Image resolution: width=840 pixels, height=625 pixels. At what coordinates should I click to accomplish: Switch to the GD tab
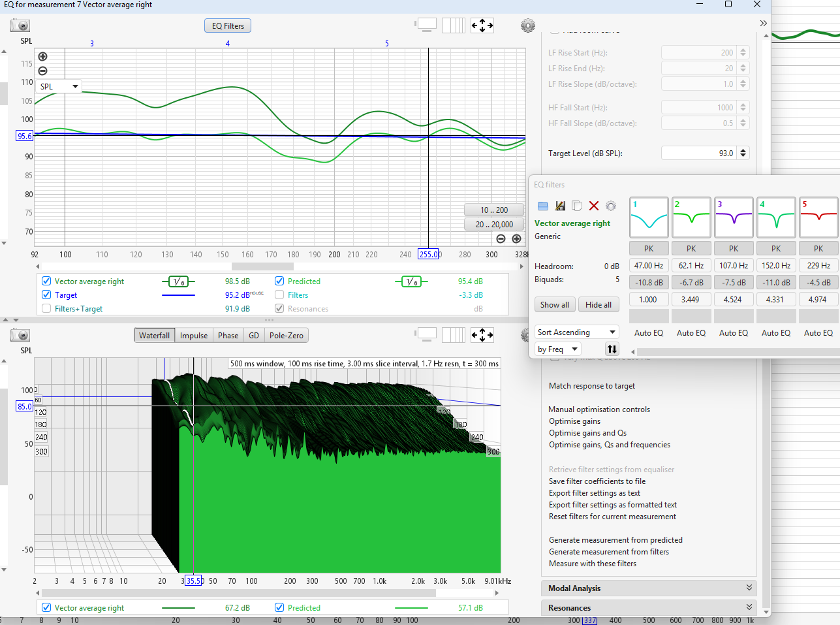[x=254, y=335]
